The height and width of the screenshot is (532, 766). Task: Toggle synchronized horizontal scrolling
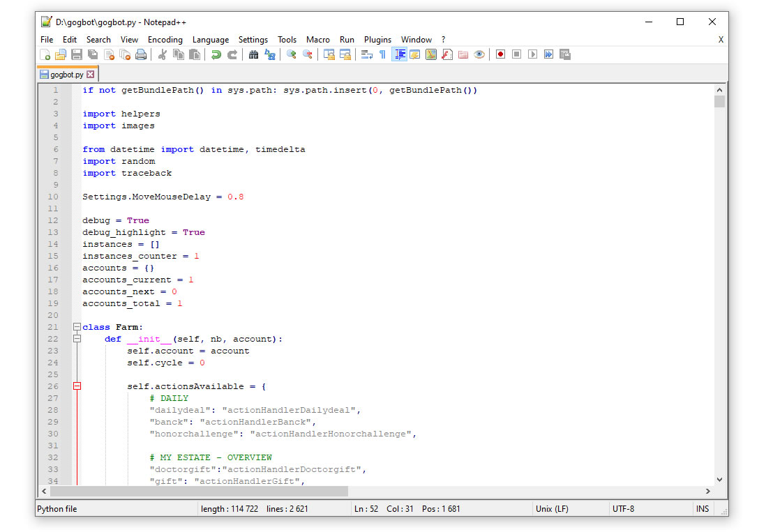345,54
